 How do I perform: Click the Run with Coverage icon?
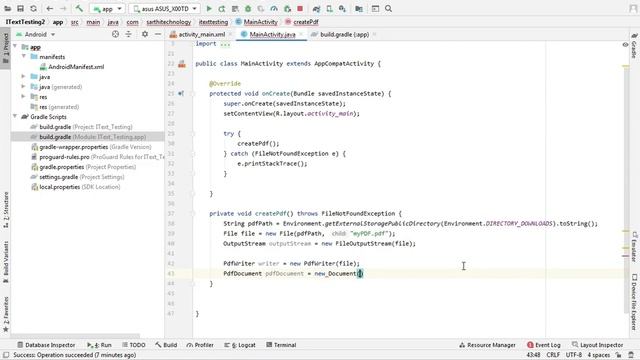coord(261,9)
